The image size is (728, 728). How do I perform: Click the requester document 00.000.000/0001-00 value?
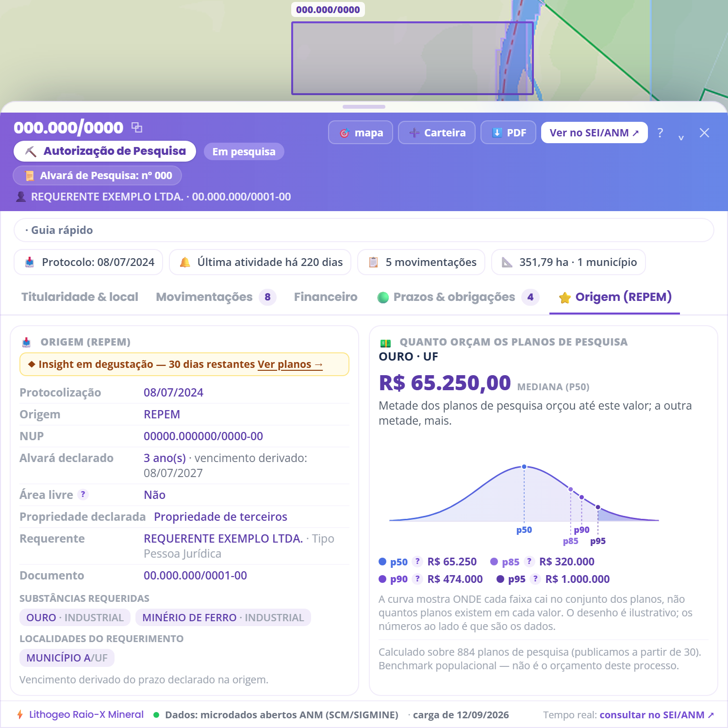195,576
